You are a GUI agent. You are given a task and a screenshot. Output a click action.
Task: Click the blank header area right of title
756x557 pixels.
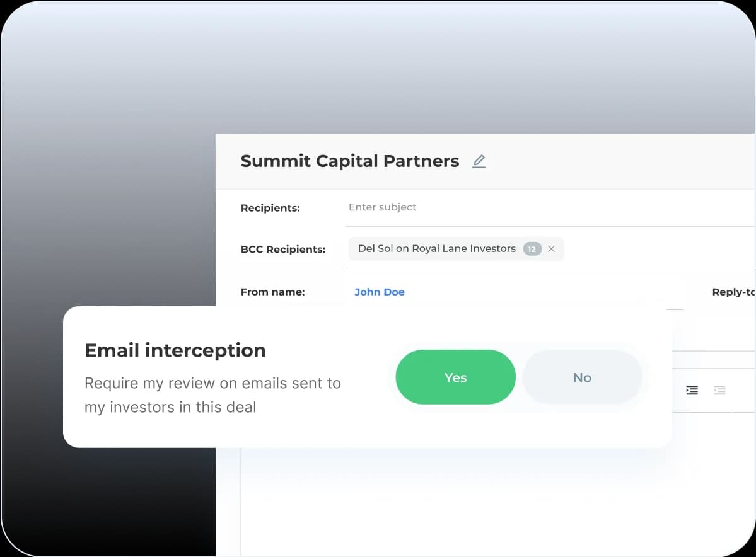click(618, 161)
